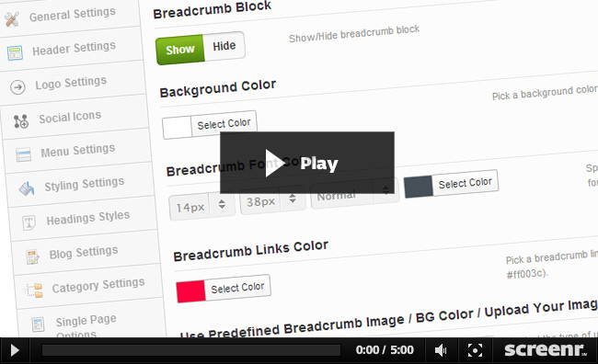Switch breadcrumb block toggle to Show

point(180,50)
